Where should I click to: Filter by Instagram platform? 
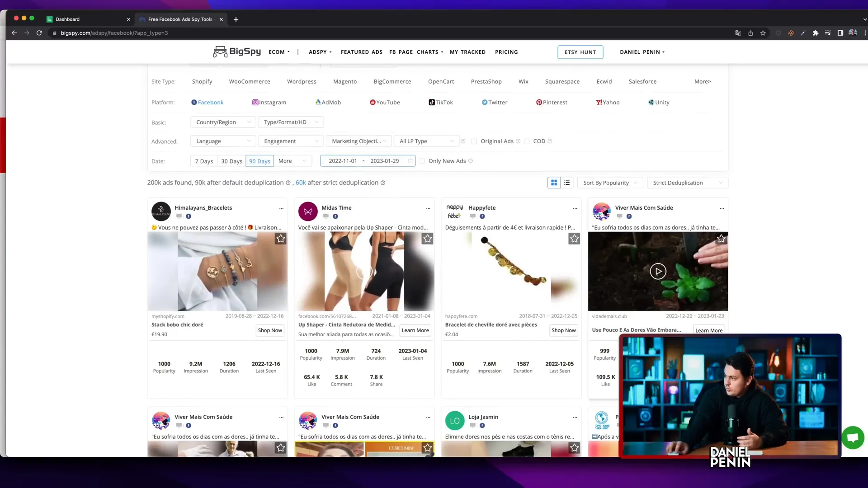(269, 102)
